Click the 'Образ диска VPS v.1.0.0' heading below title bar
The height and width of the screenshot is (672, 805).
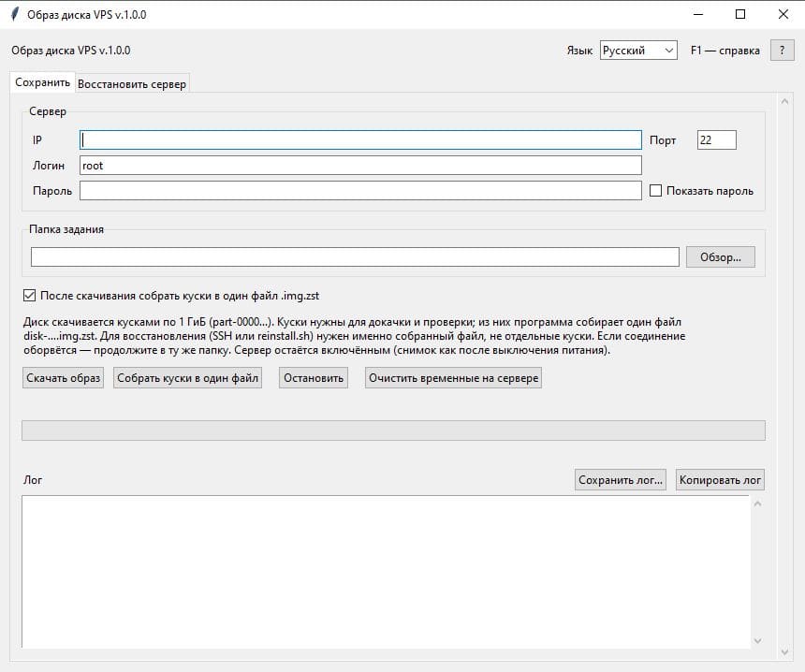(71, 51)
